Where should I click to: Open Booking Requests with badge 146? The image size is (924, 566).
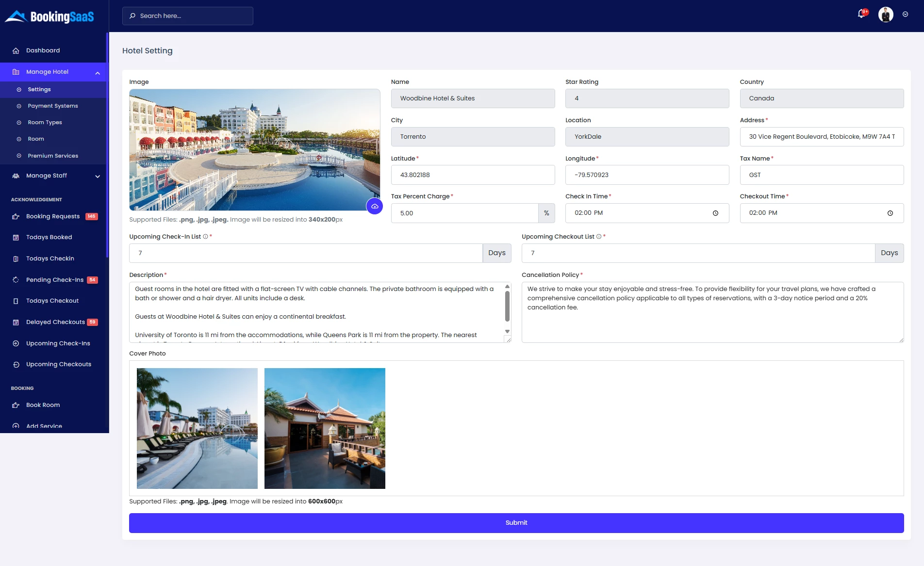pyautogui.click(x=53, y=216)
